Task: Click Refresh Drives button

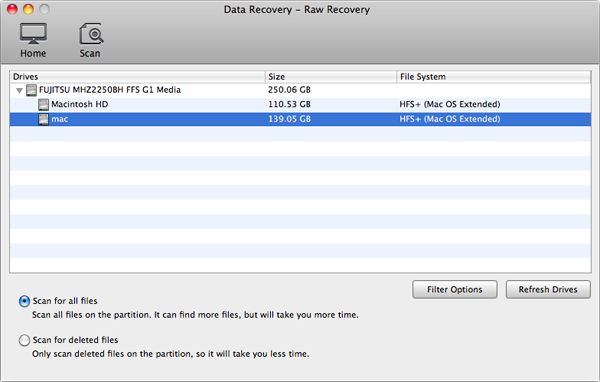Action: [x=548, y=289]
